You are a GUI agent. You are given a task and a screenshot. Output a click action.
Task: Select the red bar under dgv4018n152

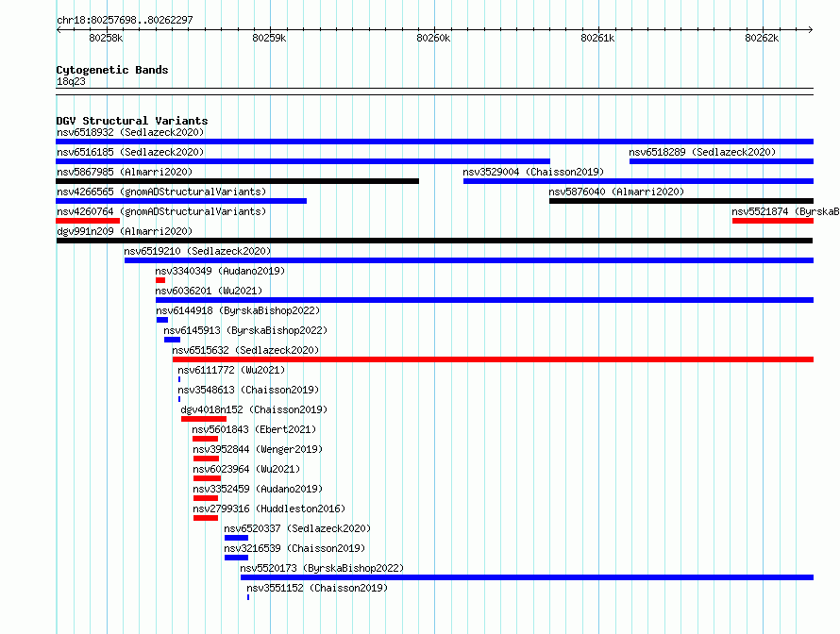[204, 419]
